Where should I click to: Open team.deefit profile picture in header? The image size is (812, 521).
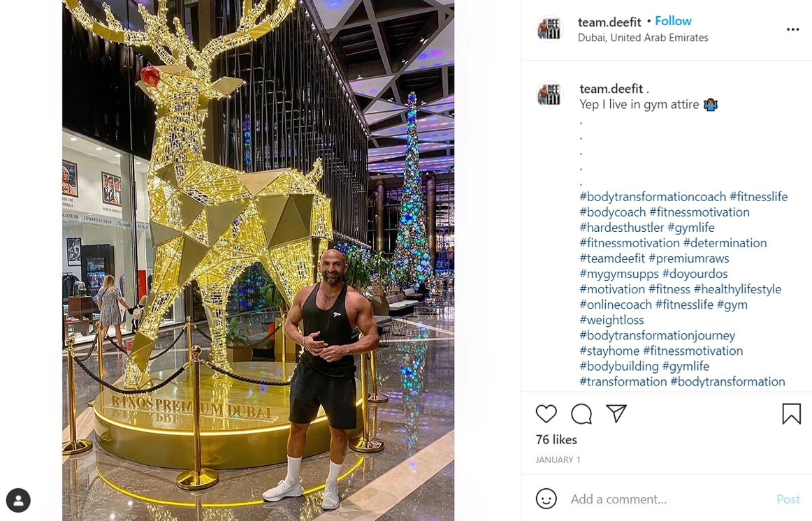pos(549,29)
